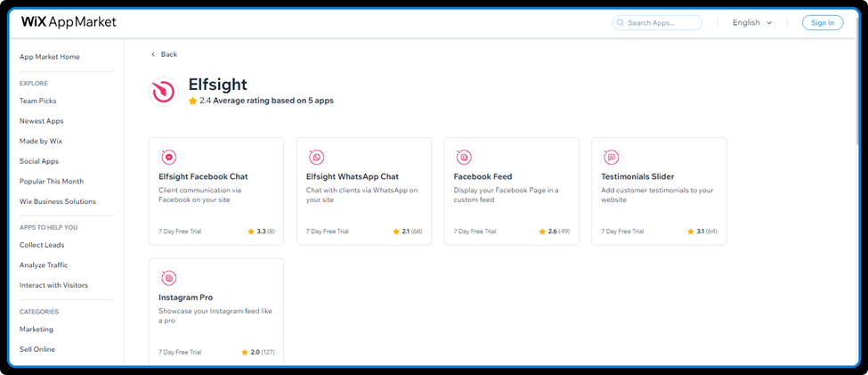This screenshot has width=868, height=375.
Task: Focus the Search Apps input field
Action: 657,22
